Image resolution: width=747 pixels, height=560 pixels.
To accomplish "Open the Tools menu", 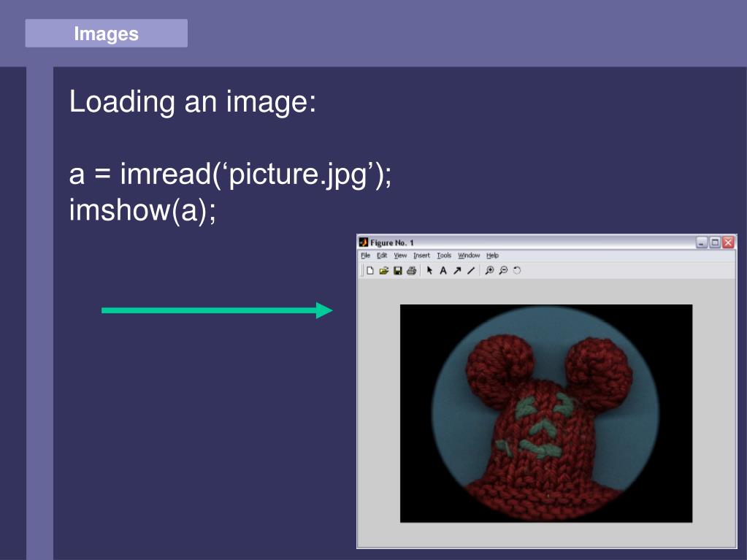I will (444, 256).
